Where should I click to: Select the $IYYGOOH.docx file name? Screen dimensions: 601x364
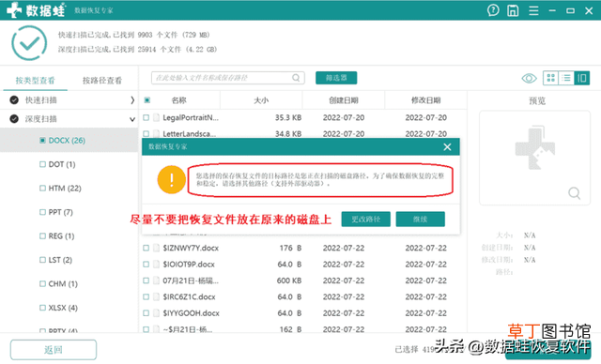coord(191,313)
